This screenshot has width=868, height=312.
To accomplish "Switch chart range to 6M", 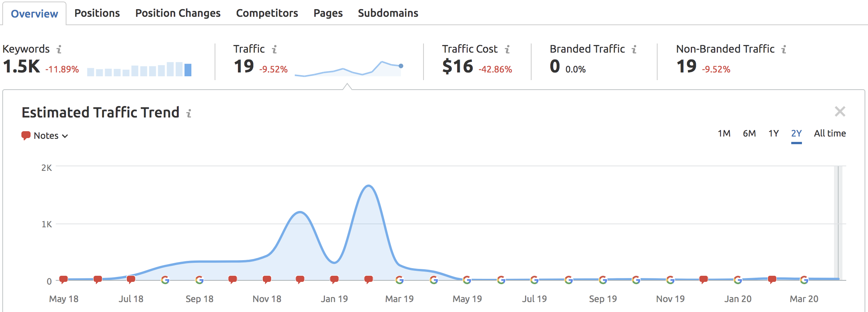I will (x=749, y=133).
